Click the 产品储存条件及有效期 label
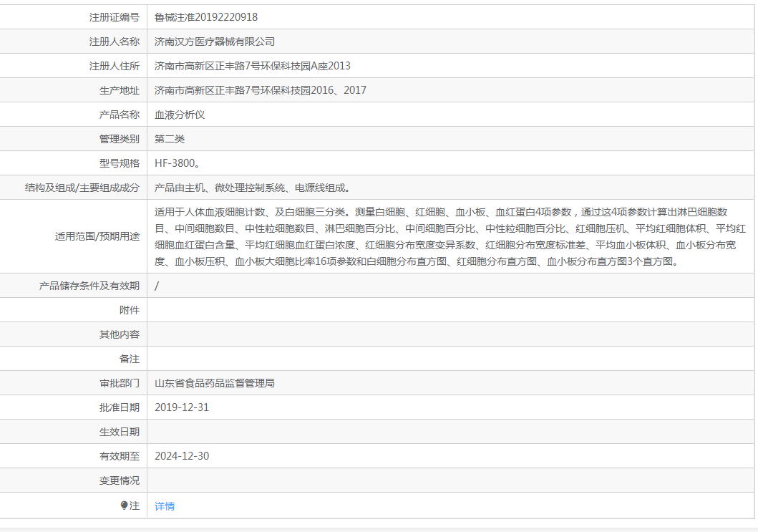 pos(89,286)
